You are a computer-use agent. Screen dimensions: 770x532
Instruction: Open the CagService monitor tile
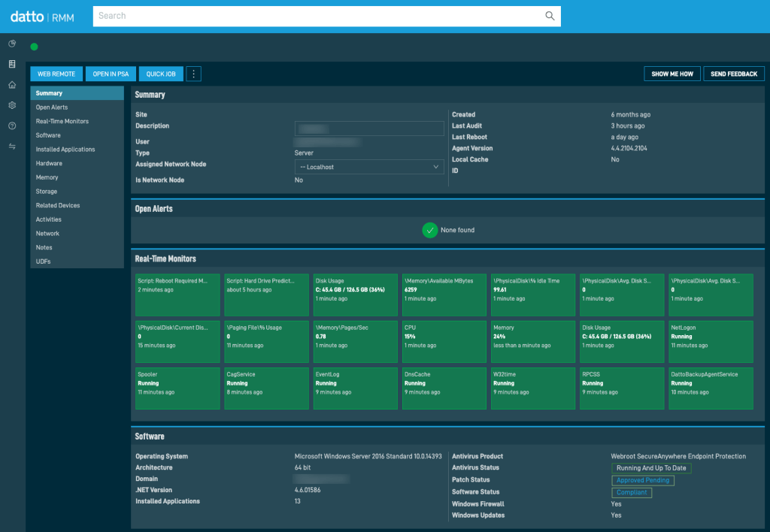pos(266,388)
